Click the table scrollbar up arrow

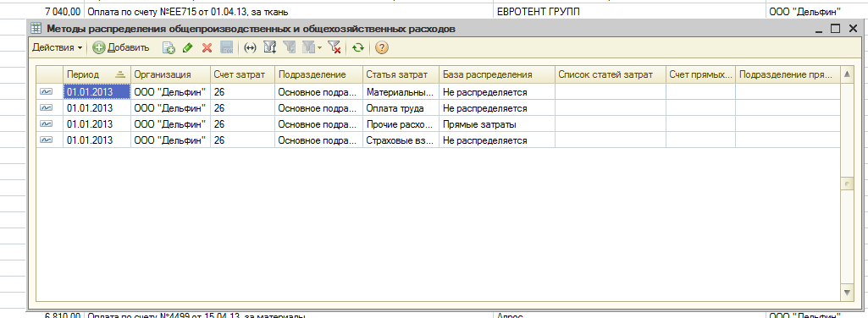847,74
